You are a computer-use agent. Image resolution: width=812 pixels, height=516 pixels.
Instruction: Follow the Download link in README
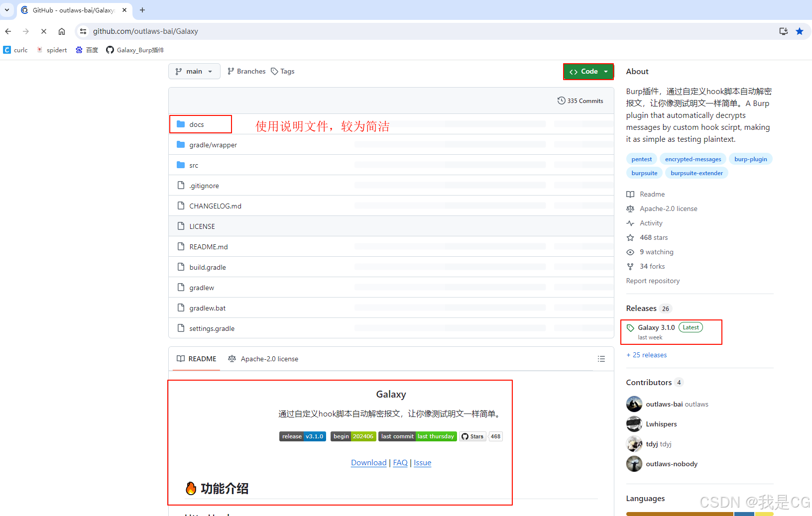(369, 463)
